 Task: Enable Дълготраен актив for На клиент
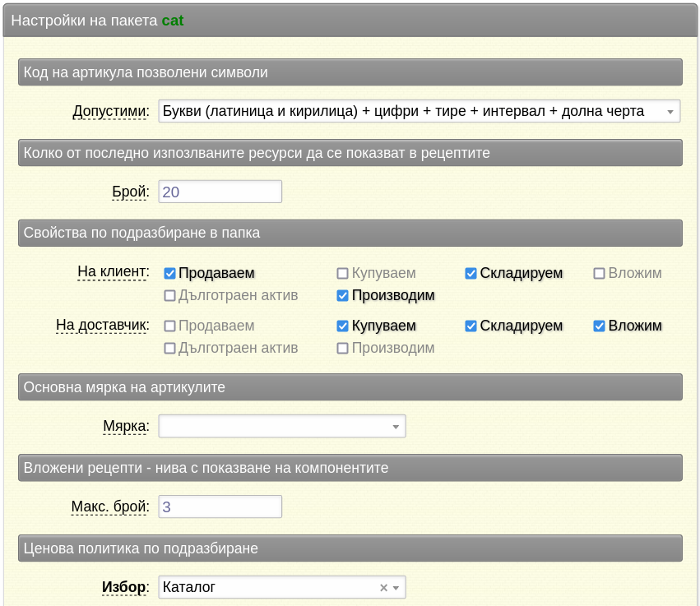point(169,295)
